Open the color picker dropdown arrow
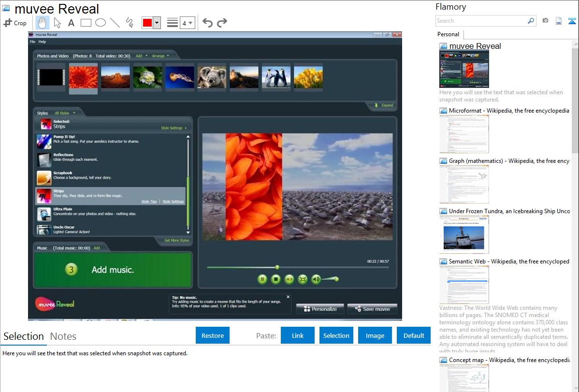579x392 pixels. point(157,23)
